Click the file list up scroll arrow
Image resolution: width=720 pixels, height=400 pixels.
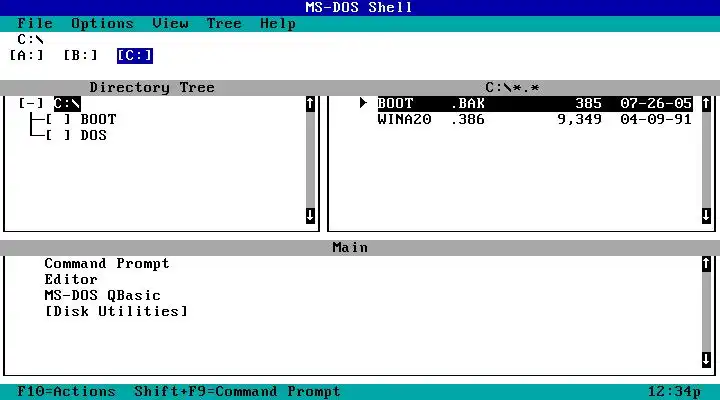[x=706, y=104]
